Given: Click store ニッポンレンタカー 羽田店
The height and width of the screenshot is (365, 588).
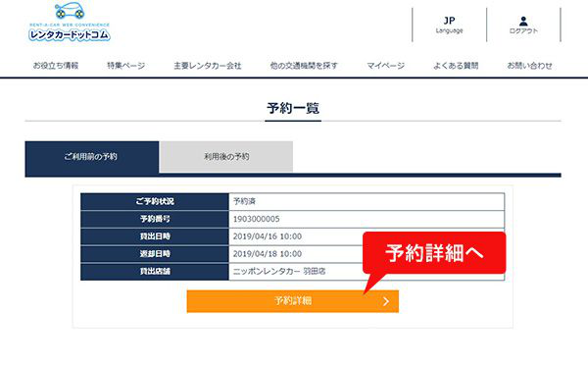Looking at the screenshot, I should pyautogui.click(x=279, y=271).
